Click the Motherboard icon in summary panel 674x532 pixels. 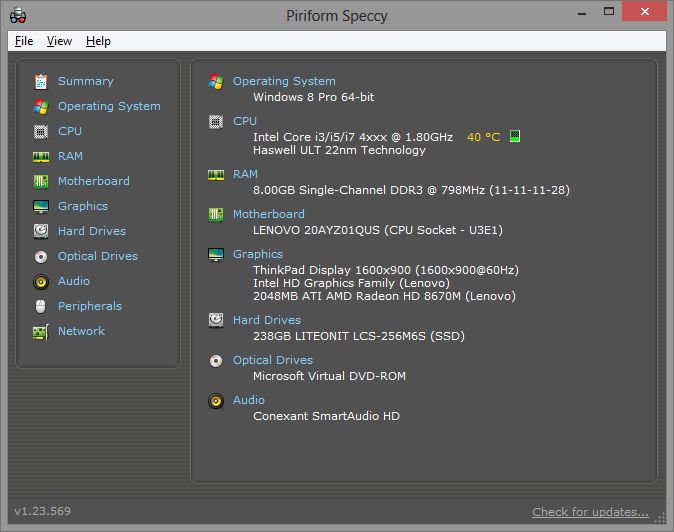(x=216, y=214)
